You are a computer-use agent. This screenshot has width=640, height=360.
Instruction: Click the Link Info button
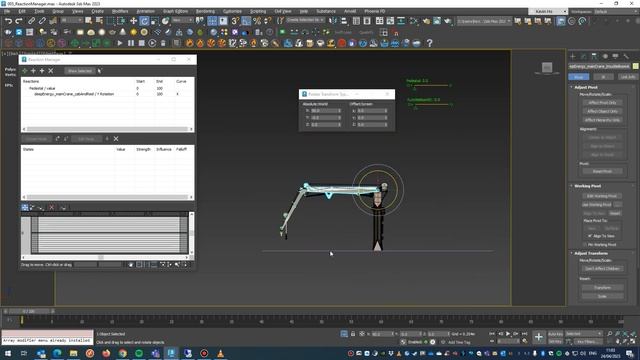pos(628,77)
